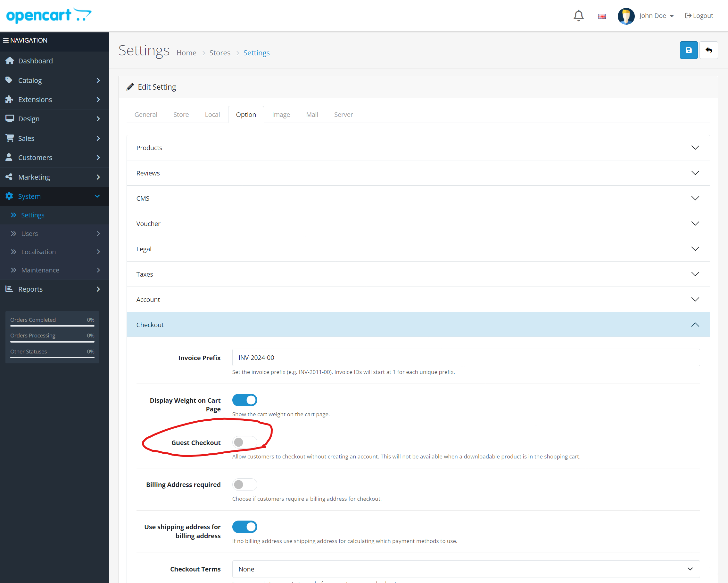Expand the Voucher accordion section
Image resolution: width=728 pixels, height=583 pixels.
tap(418, 224)
